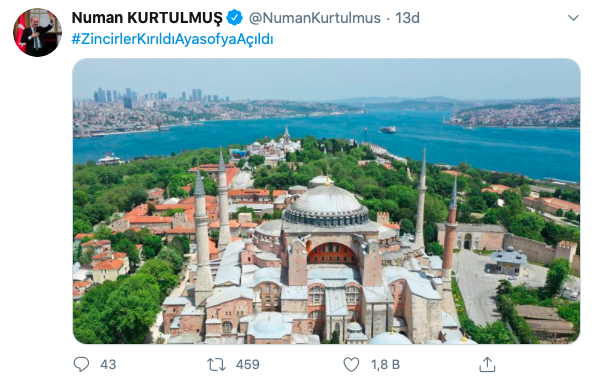The height and width of the screenshot is (383, 594).
Task: Click the reply speech bubble icon
Action: [x=81, y=364]
